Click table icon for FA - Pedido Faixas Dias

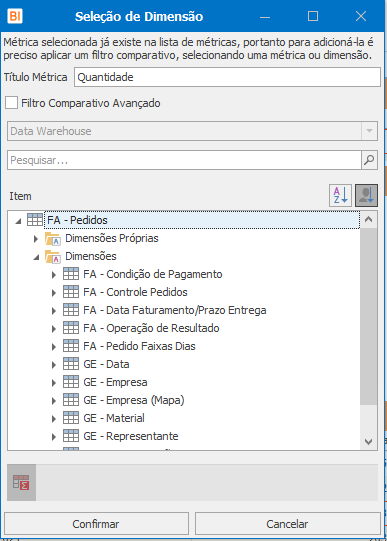(71, 346)
